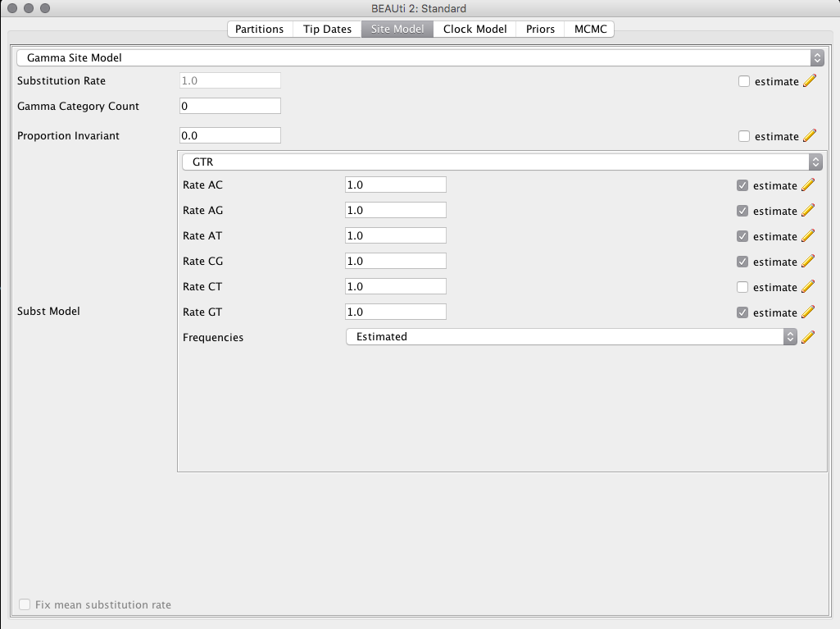Click the Rate CT input field
The height and width of the screenshot is (629, 840).
(395, 286)
